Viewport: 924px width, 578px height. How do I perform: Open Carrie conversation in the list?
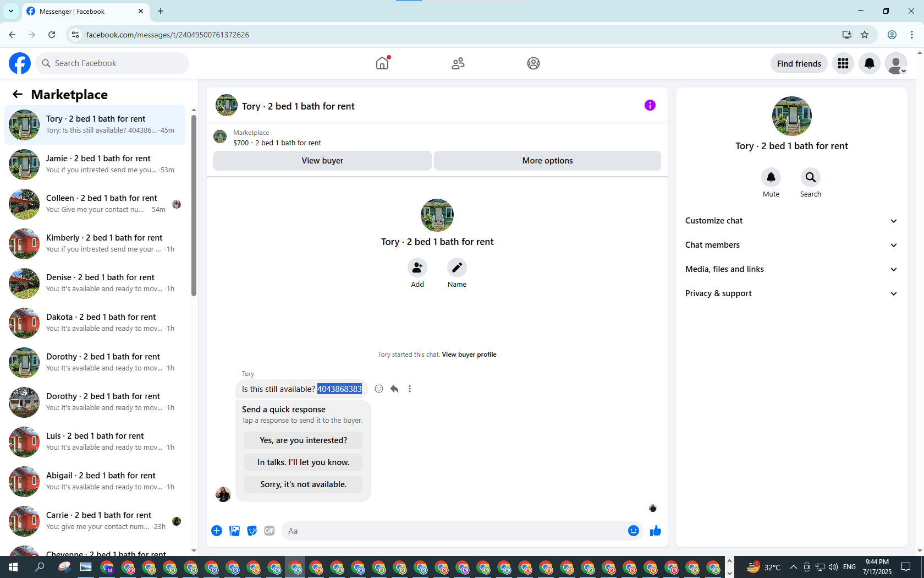(95, 521)
